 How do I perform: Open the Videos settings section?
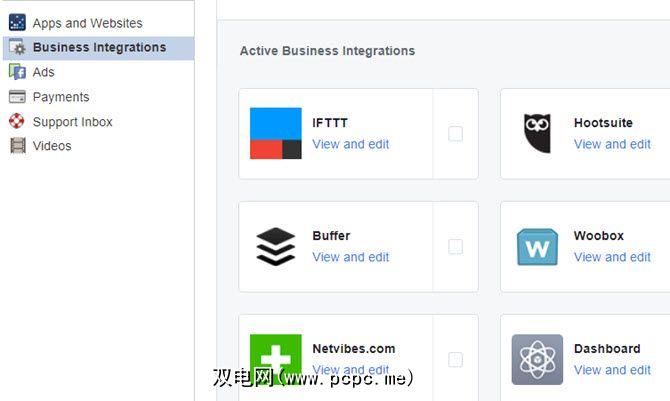point(52,146)
